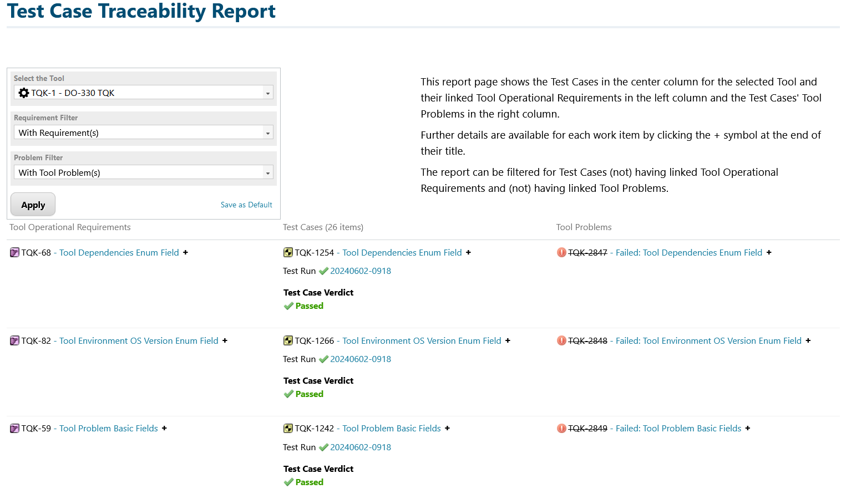Open test run 20240602-0918 under TQK-1254
The width and height of the screenshot is (846, 504).
(x=361, y=271)
